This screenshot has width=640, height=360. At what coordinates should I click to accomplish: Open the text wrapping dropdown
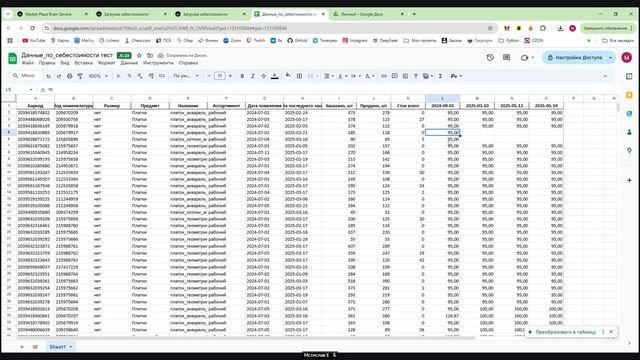pyautogui.click(x=356, y=76)
